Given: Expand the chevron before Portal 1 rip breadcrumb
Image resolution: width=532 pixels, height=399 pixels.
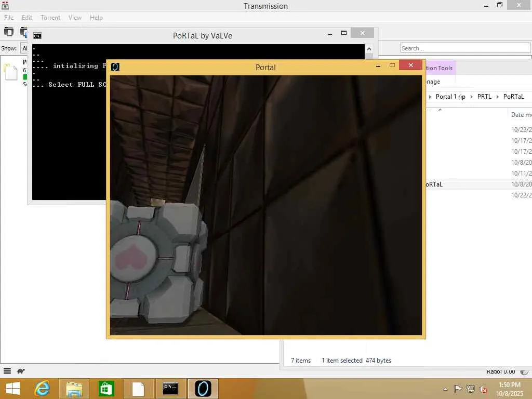Looking at the screenshot, I should coord(430,97).
